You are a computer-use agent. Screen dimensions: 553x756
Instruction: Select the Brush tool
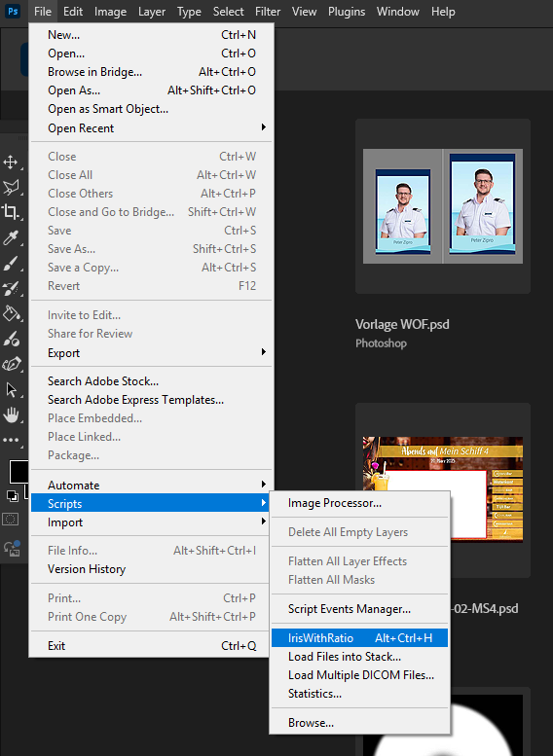(x=11, y=264)
